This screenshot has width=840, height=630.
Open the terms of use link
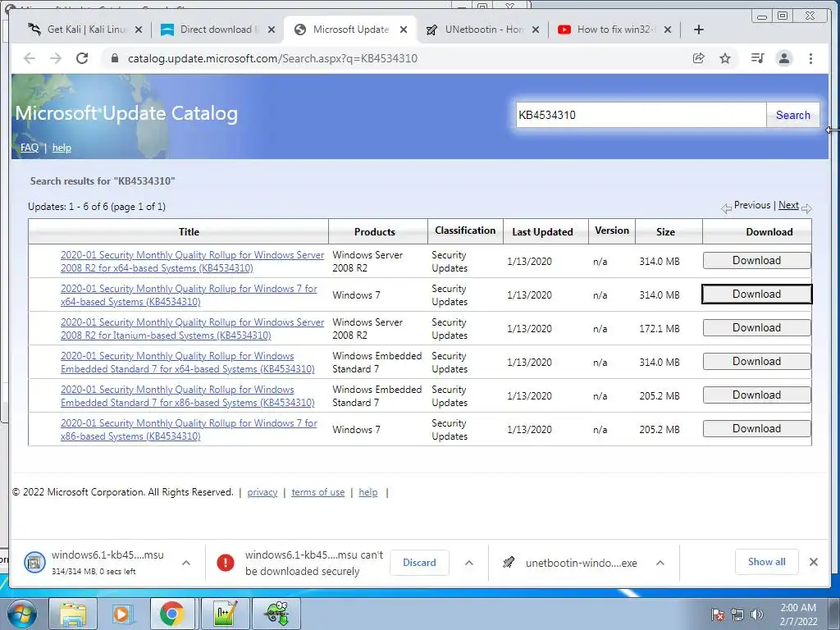(317, 492)
